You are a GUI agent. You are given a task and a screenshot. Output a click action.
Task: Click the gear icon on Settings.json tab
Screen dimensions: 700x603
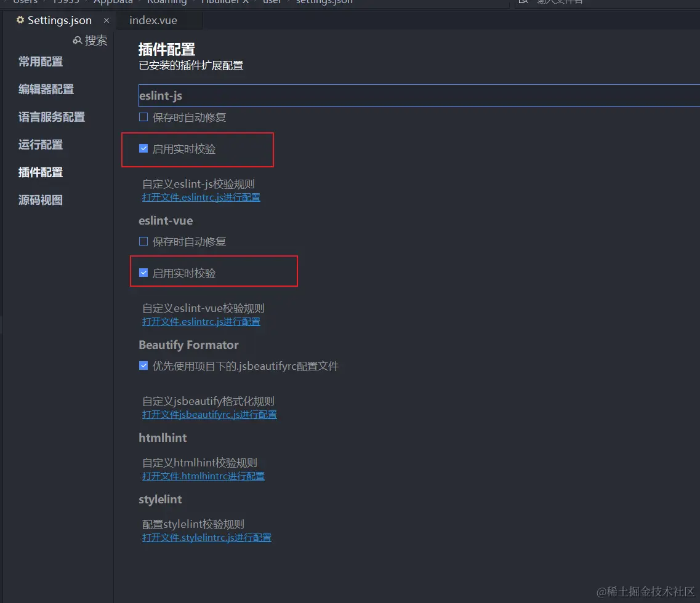[20, 20]
